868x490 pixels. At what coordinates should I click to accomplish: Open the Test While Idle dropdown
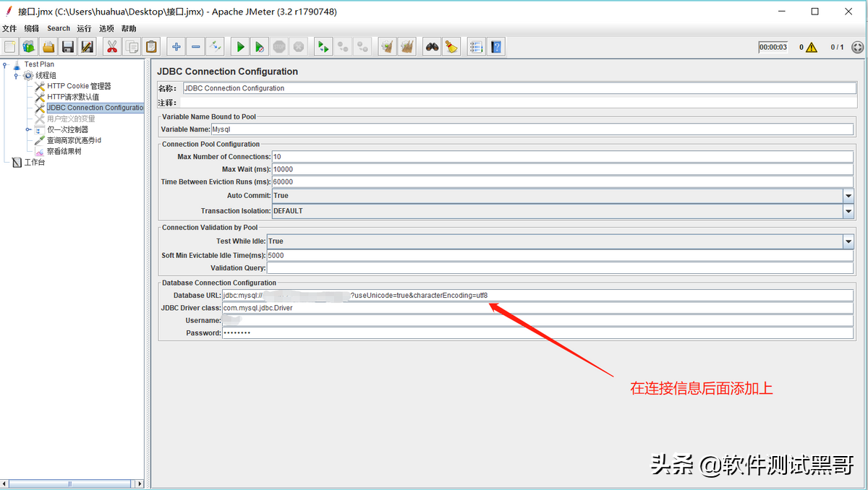tap(848, 241)
